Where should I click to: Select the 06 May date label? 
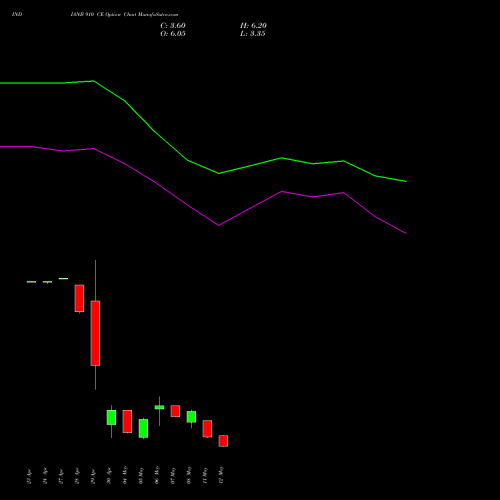[x=157, y=475]
